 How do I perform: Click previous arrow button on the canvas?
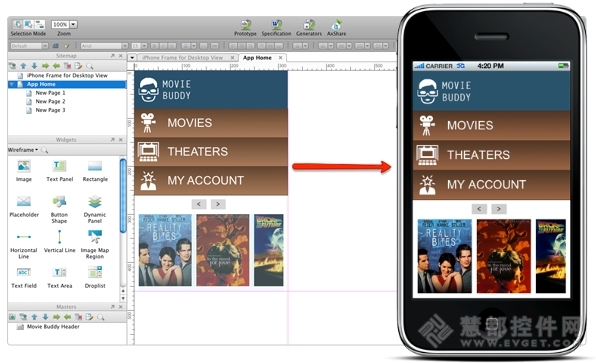click(x=199, y=204)
